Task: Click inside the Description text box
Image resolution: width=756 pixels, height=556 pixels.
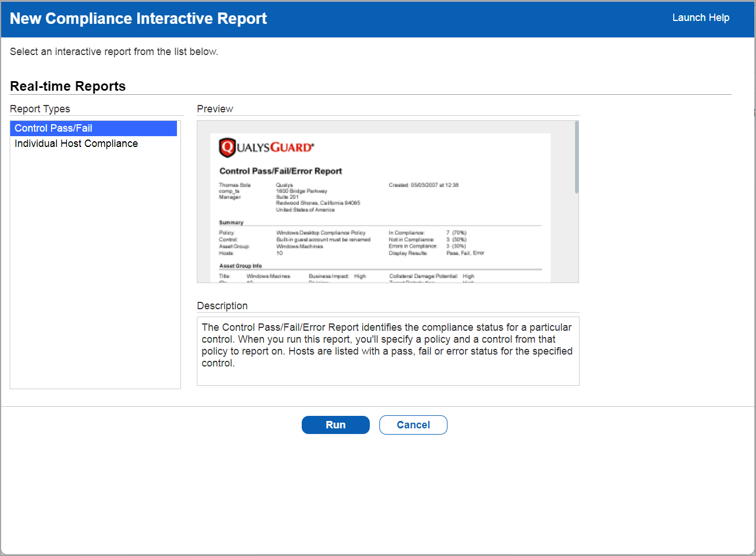Action: [387, 351]
